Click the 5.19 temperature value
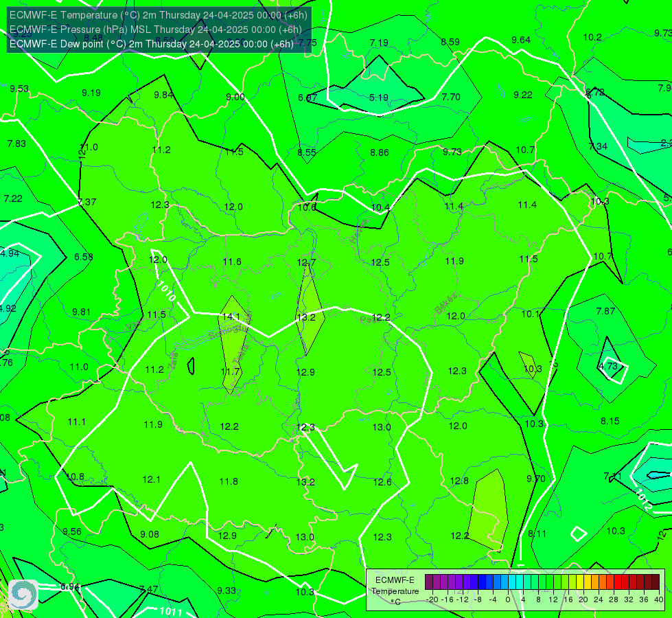Viewport: 672px width, 618px height. point(379,98)
